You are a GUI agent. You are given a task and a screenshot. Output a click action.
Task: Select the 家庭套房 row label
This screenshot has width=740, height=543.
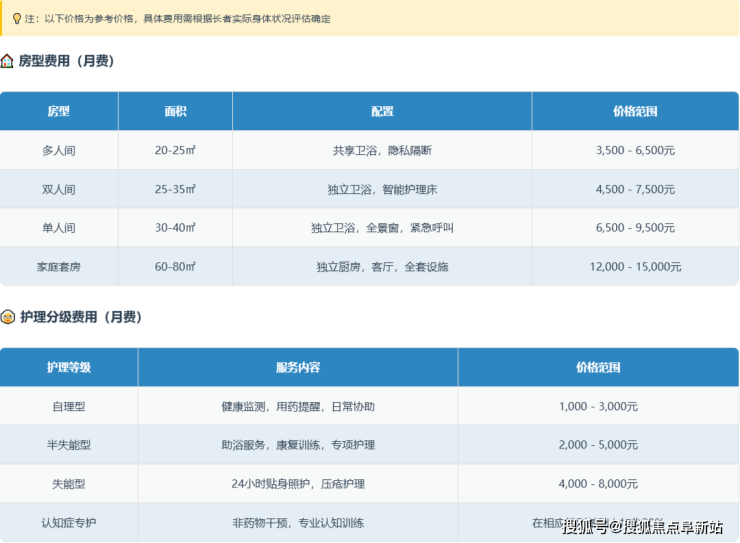tap(59, 267)
